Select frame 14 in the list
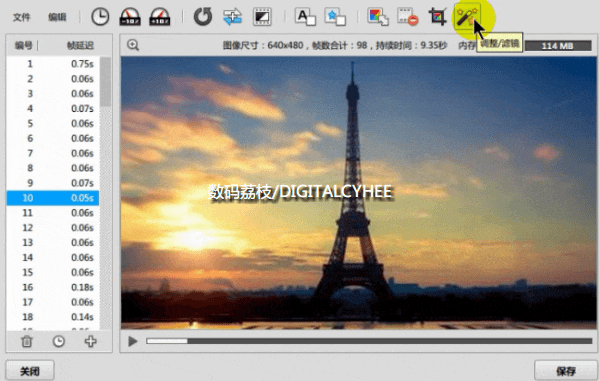 coord(53,258)
